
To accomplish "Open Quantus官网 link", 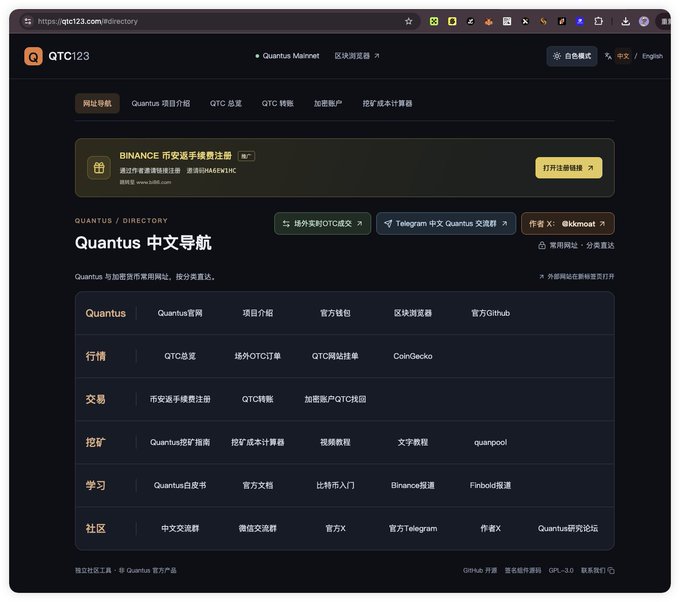I will point(180,313).
